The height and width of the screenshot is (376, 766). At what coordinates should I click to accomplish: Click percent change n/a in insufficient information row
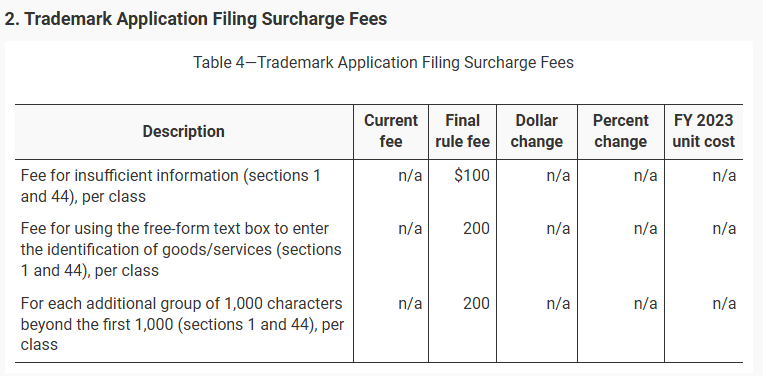tap(645, 175)
